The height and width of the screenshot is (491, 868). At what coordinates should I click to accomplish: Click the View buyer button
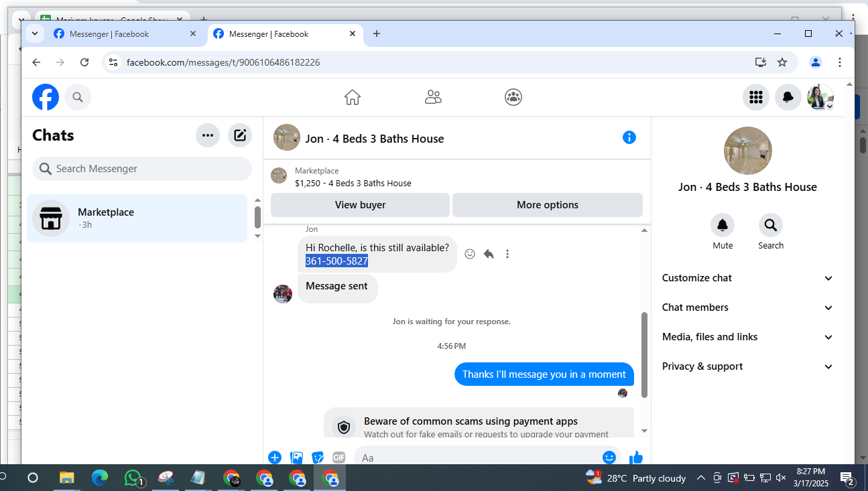(360, 205)
